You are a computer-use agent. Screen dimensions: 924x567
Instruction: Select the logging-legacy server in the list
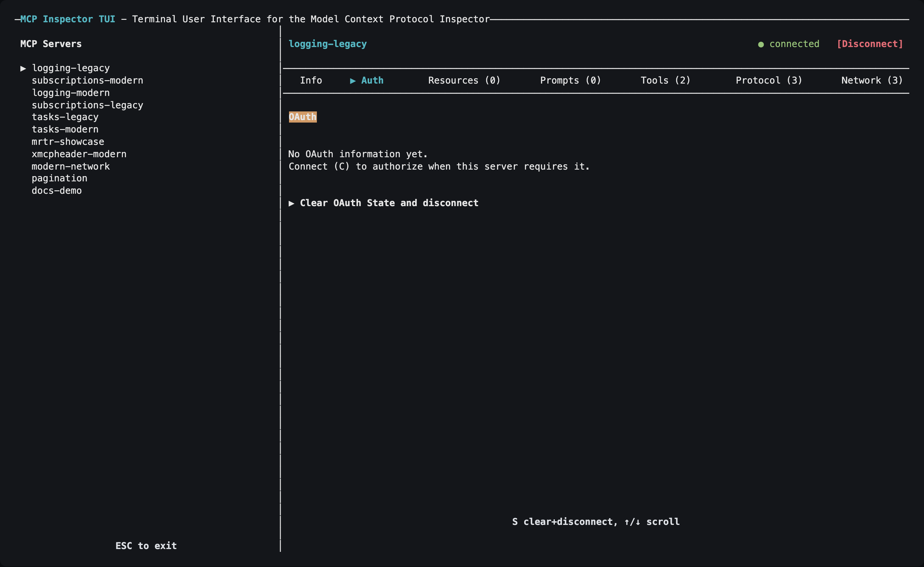(x=71, y=68)
